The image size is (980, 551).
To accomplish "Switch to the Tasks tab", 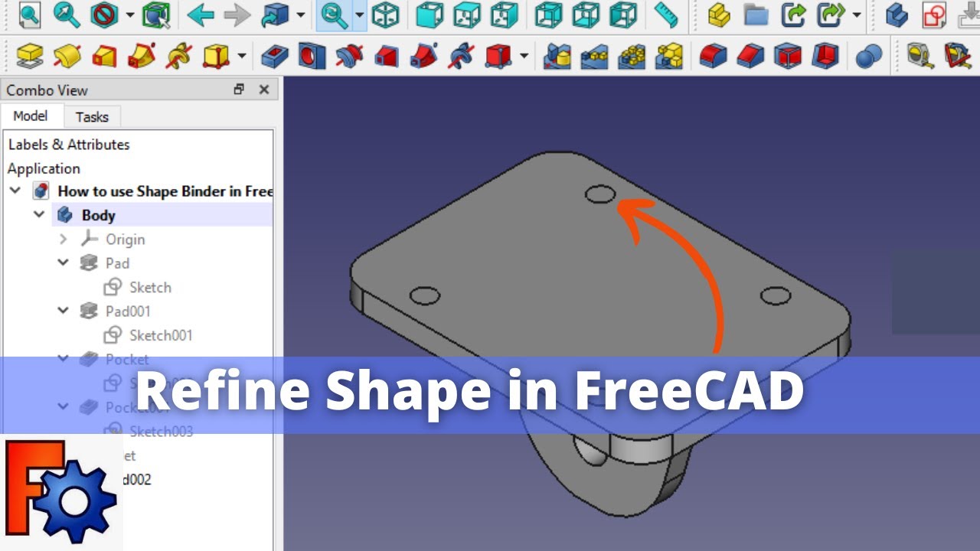I will tap(92, 117).
